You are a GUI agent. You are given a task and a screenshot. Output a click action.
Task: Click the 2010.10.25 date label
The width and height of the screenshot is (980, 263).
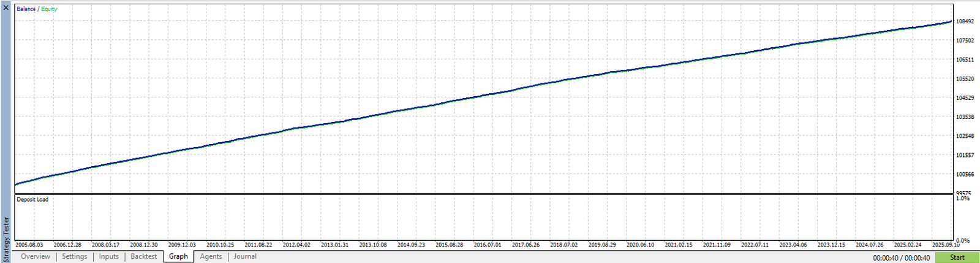(x=220, y=245)
